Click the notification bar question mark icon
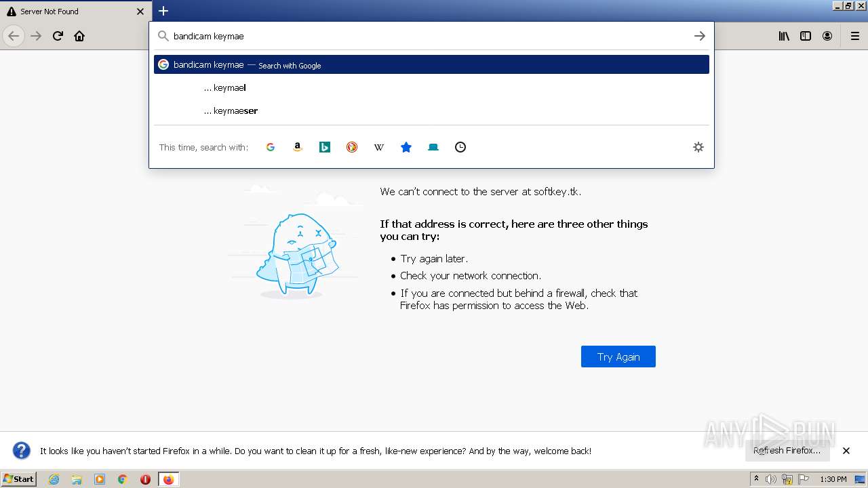The width and height of the screenshot is (868, 488). pyautogui.click(x=22, y=451)
